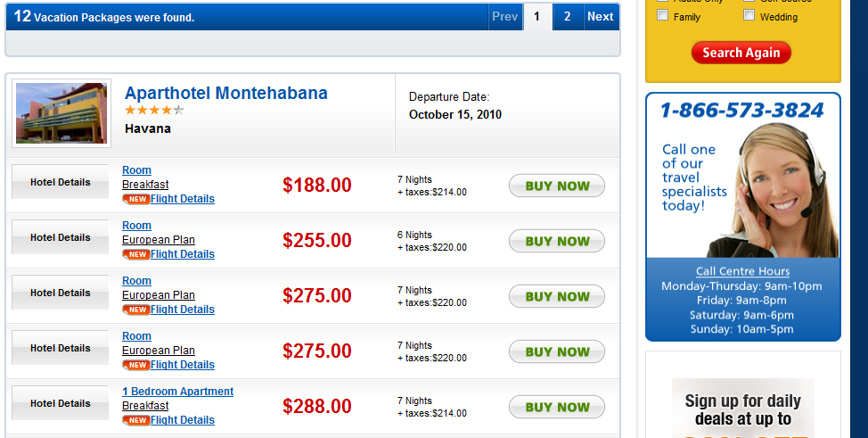868x438 pixels.
Task: Click NEW badge icon beside $188.00 Flight Details
Action: tap(135, 199)
